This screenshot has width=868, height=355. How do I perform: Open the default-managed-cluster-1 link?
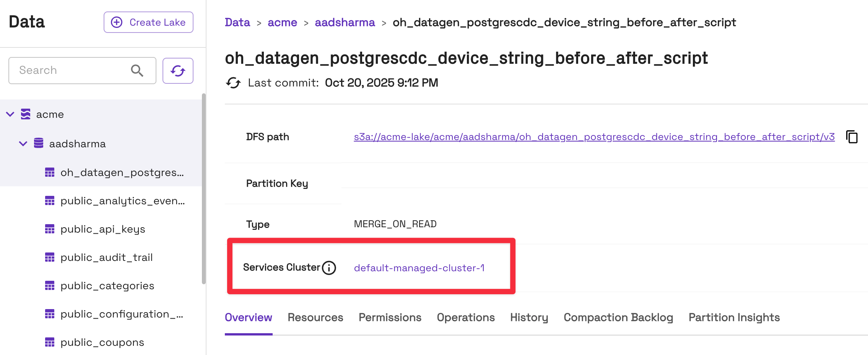(419, 268)
